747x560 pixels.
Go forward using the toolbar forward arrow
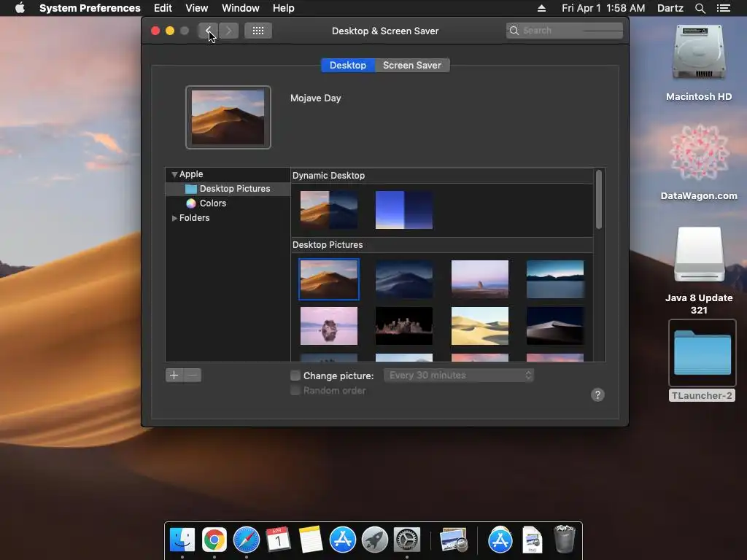pos(228,31)
